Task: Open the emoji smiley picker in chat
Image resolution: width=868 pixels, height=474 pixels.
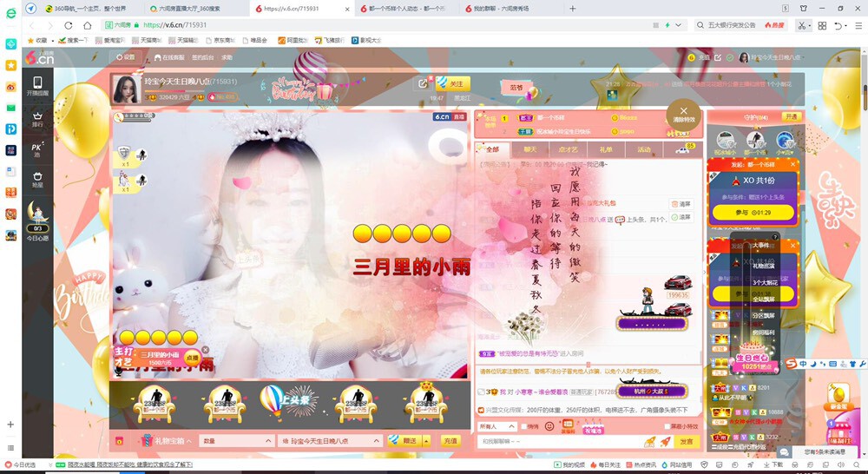Action: pos(549,426)
